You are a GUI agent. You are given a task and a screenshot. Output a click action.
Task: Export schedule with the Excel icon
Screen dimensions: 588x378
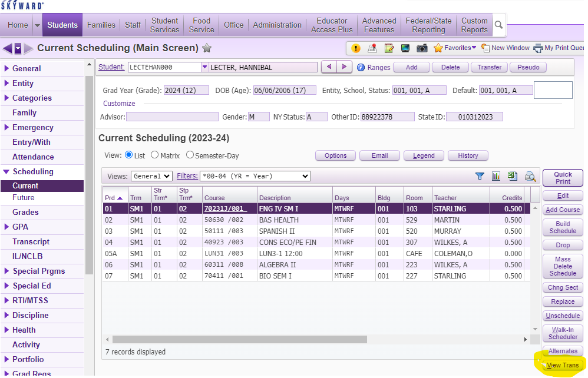tap(513, 176)
